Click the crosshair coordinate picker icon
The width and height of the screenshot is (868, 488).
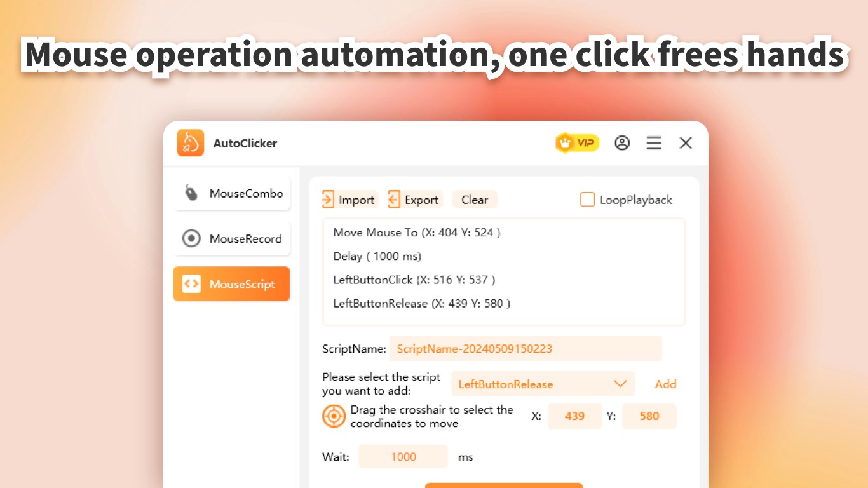tap(334, 416)
